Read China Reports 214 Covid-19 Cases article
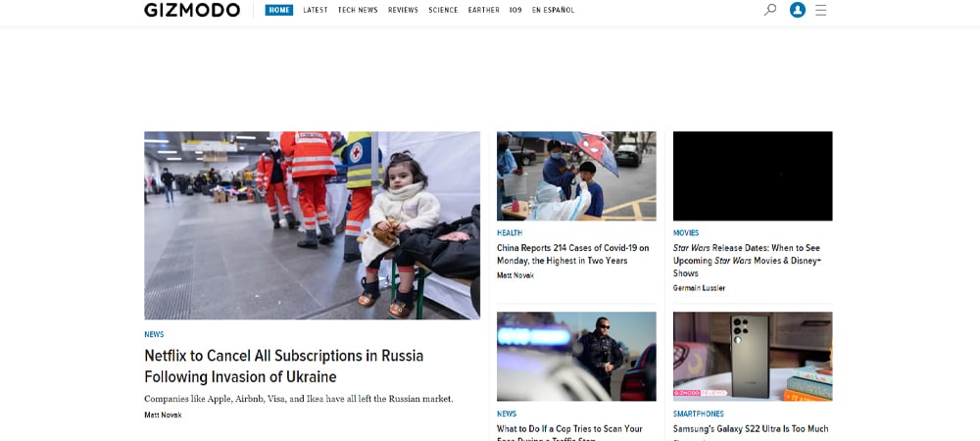The image size is (980, 441). (573, 254)
